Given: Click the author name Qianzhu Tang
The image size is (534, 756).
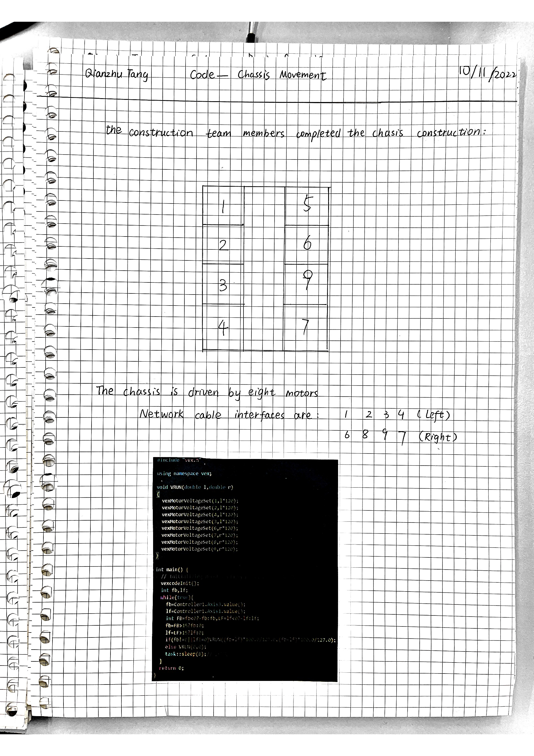Looking at the screenshot, I should point(117,74).
